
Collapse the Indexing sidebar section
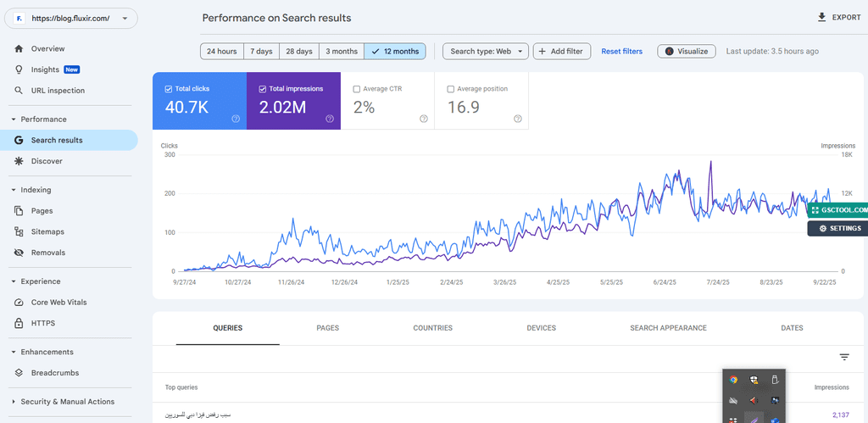point(14,190)
